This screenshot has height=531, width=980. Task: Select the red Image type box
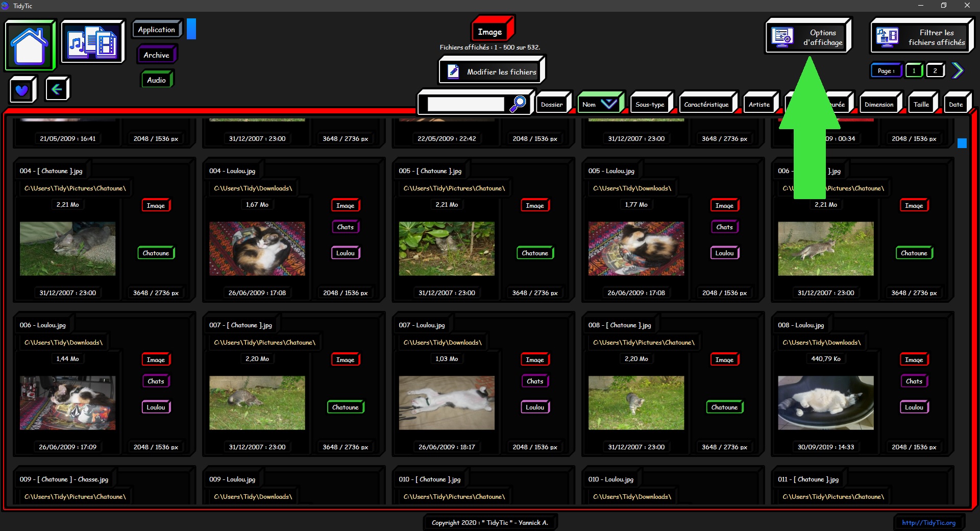492,30
